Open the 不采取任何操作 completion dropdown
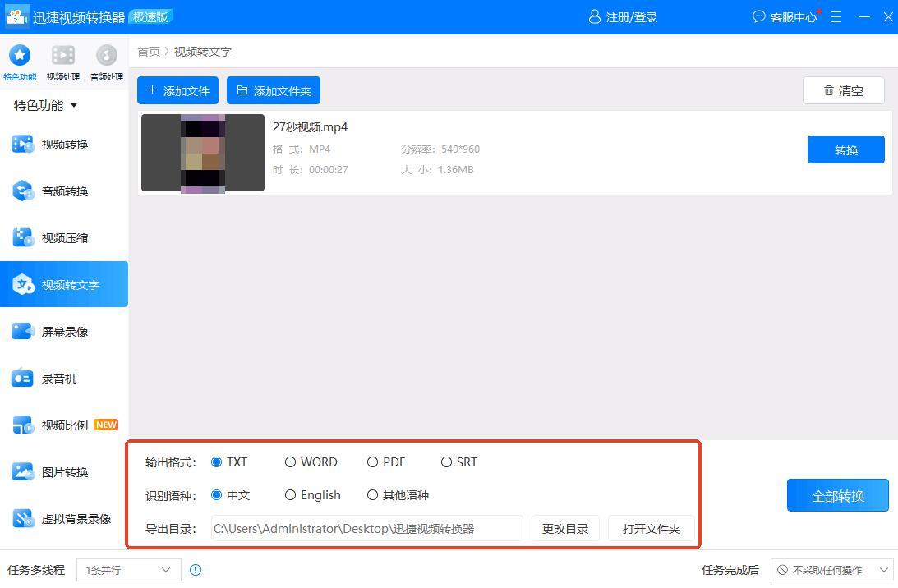 coord(831,570)
